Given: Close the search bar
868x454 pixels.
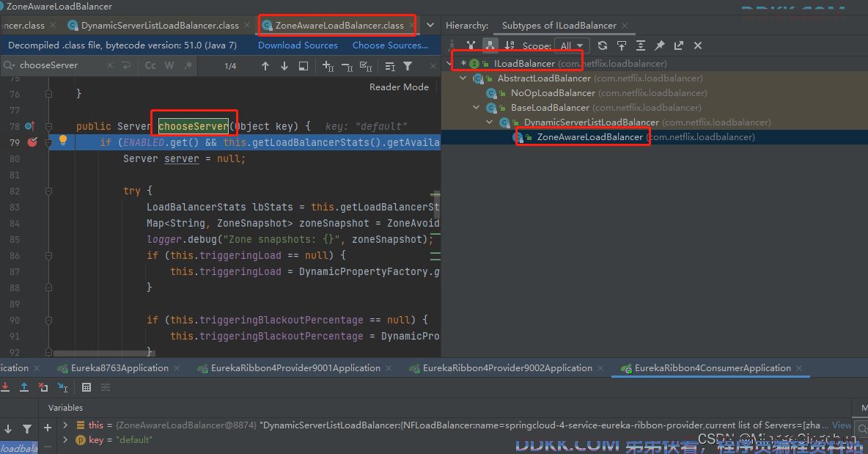Looking at the screenshot, I should click(x=433, y=66).
